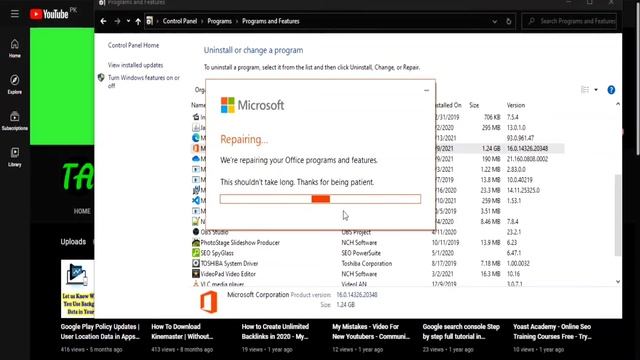Open How To Download Kinemaster video
640x360 pixels.
182,331
